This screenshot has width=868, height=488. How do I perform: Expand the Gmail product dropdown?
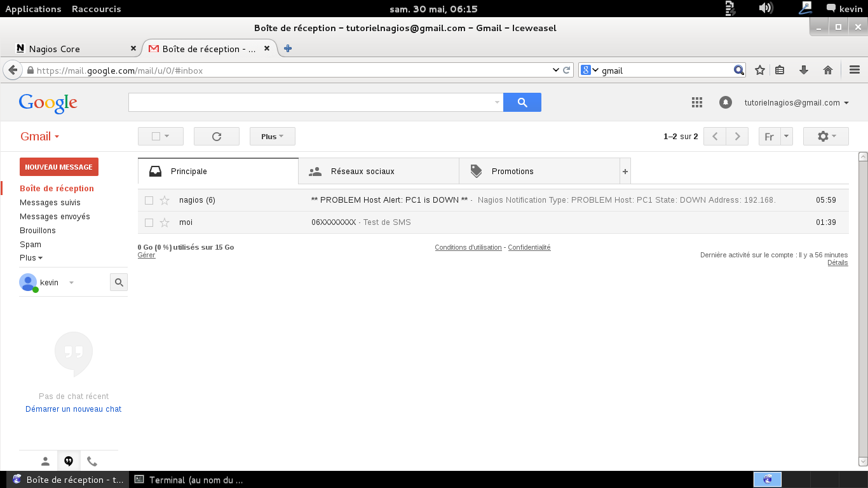coord(39,137)
